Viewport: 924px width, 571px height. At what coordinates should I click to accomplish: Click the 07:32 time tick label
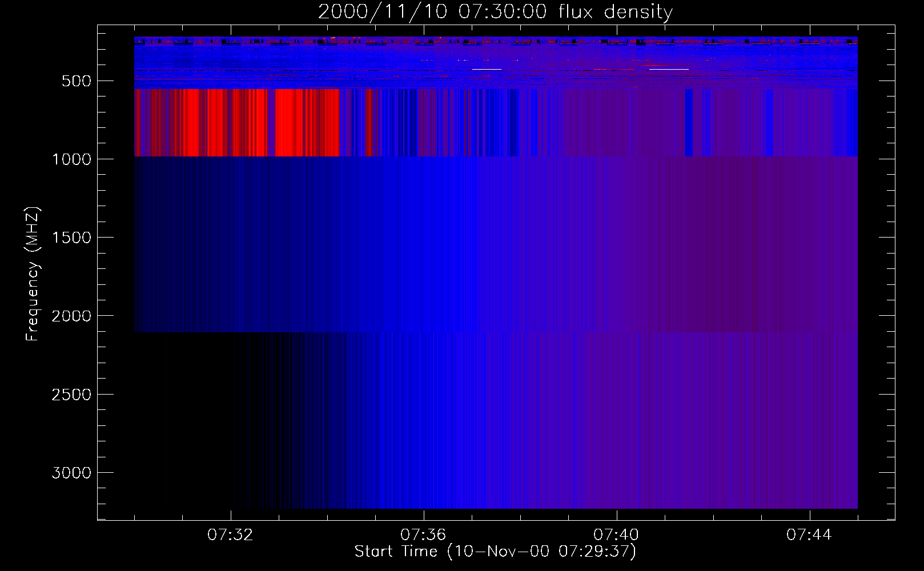click(230, 535)
